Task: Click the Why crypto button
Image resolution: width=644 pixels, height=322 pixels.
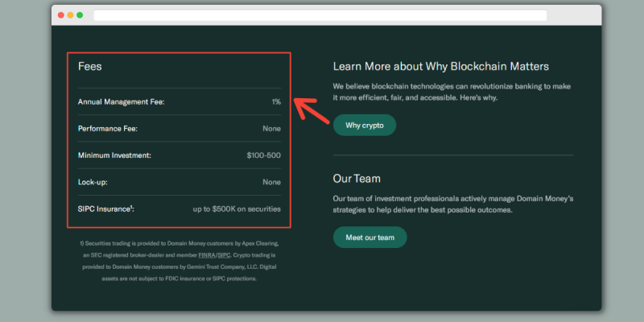Action: [x=365, y=126]
